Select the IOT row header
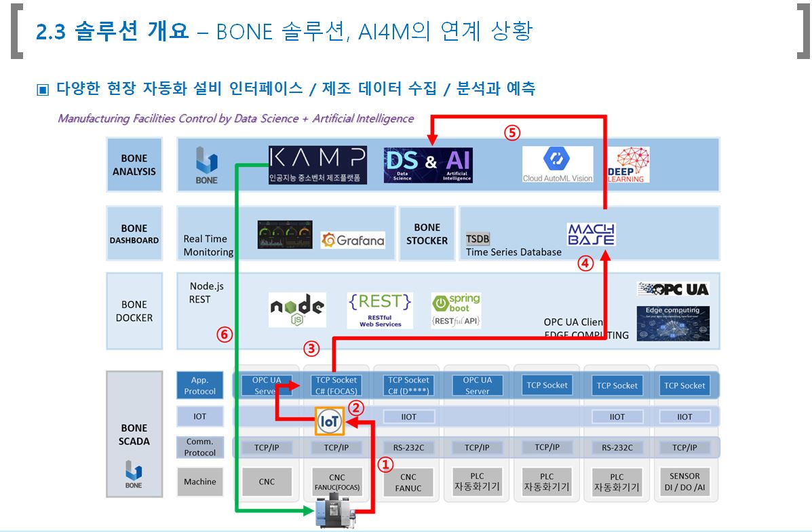 click(x=200, y=417)
